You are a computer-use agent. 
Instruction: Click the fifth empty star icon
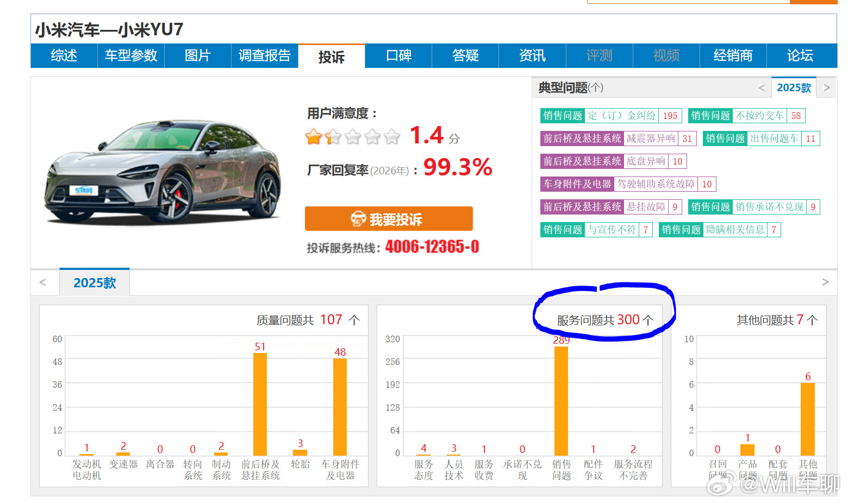392,137
